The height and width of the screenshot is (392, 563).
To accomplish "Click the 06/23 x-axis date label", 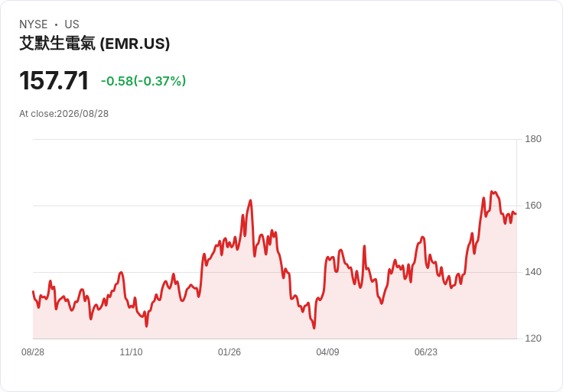I will click(426, 352).
